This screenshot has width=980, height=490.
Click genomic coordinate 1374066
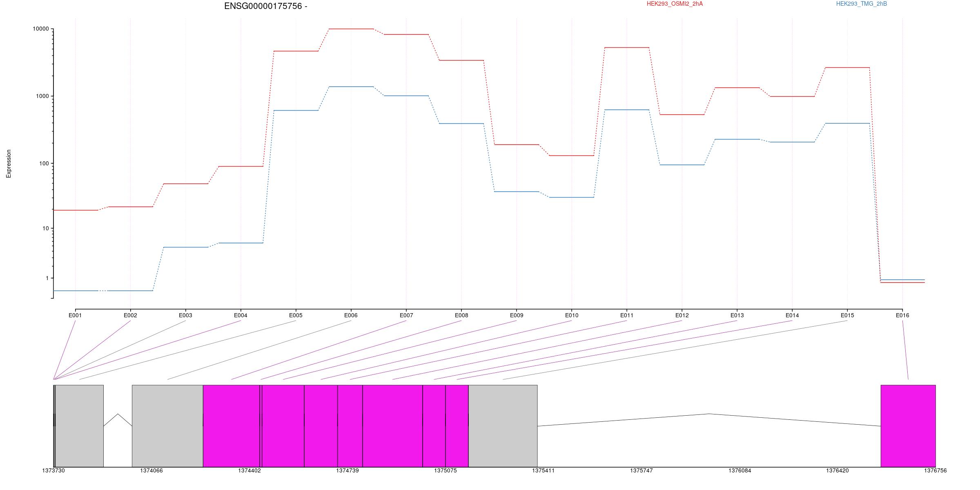[x=151, y=471]
